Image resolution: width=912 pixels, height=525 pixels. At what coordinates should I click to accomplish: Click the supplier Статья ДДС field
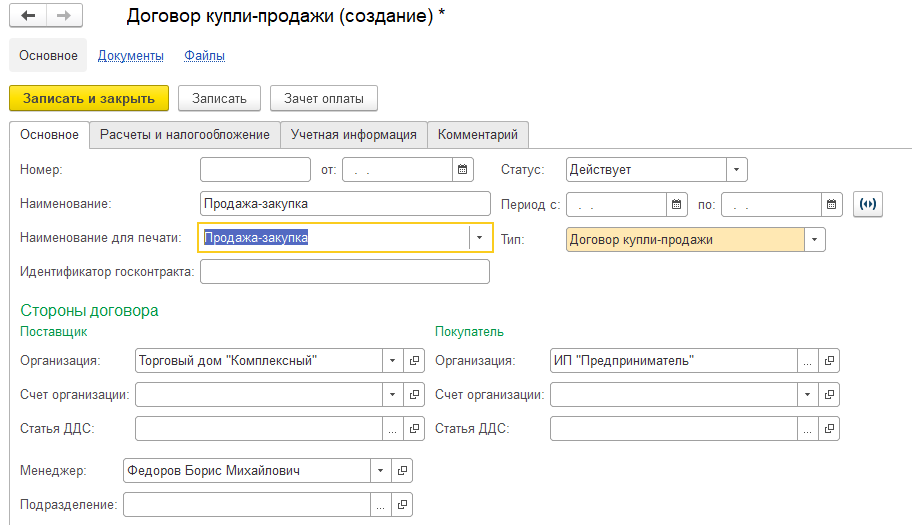pos(259,429)
